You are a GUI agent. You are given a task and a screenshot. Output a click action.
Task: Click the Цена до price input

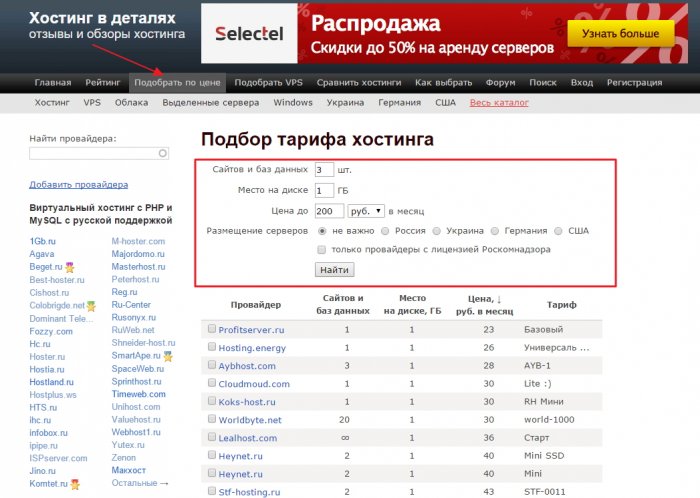(x=329, y=211)
